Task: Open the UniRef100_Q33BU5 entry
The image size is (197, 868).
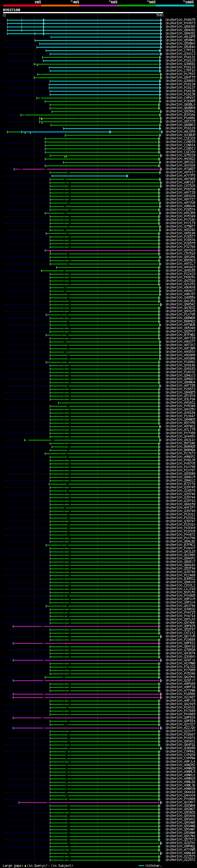Action: point(180,135)
